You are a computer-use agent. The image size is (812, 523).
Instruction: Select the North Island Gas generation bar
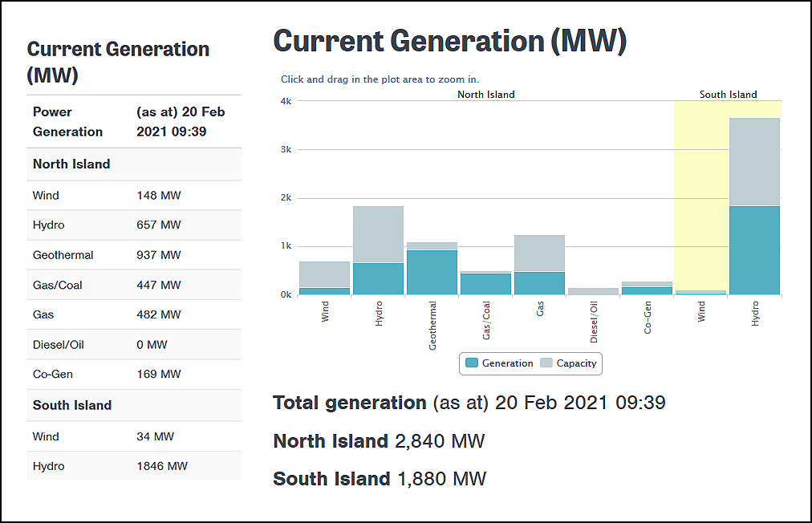point(539,283)
